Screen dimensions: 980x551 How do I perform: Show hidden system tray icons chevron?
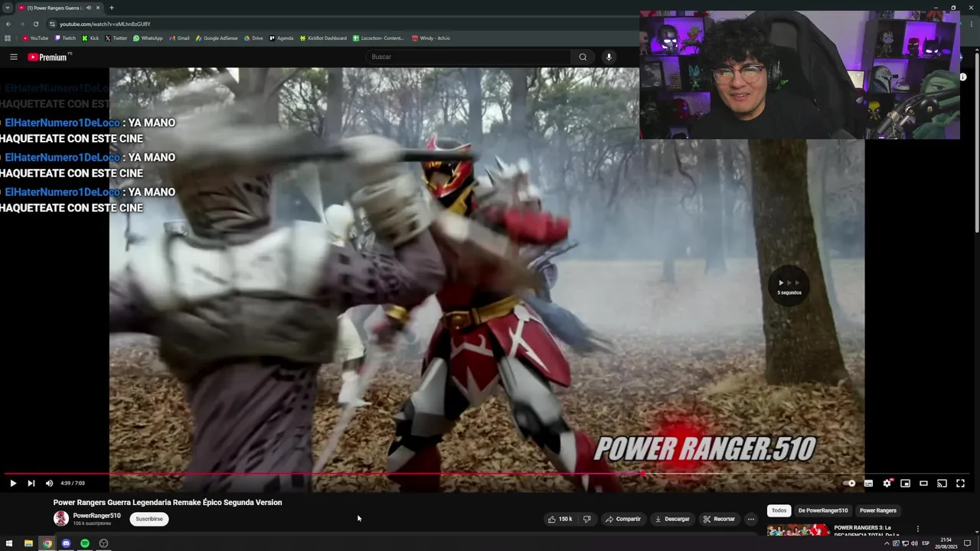point(887,543)
